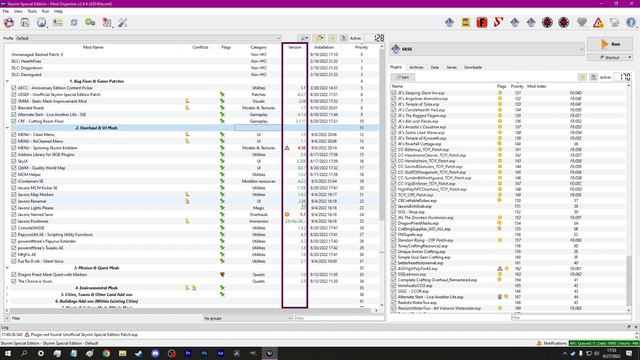Click the Update monitor icon
The width and height of the screenshot is (640, 360).
614,22
